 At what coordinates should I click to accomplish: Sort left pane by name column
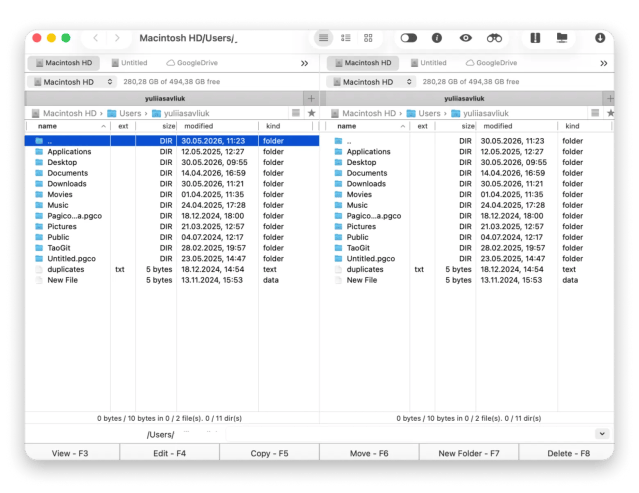point(68,126)
